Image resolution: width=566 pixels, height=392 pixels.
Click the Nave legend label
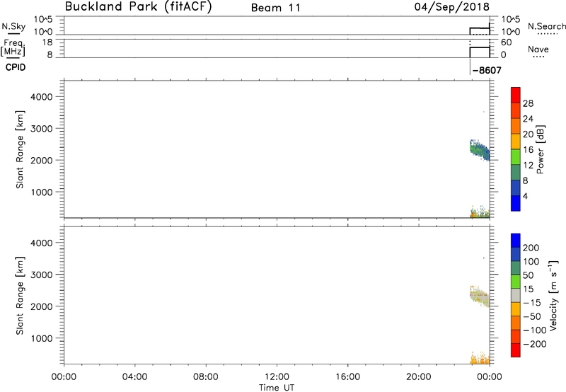pyautogui.click(x=538, y=49)
